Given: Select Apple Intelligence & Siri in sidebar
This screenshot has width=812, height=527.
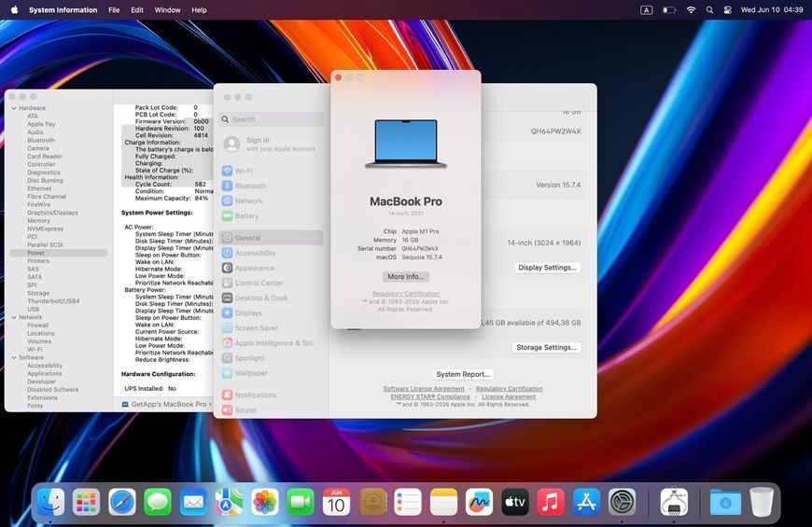Looking at the screenshot, I should pyautogui.click(x=271, y=343).
